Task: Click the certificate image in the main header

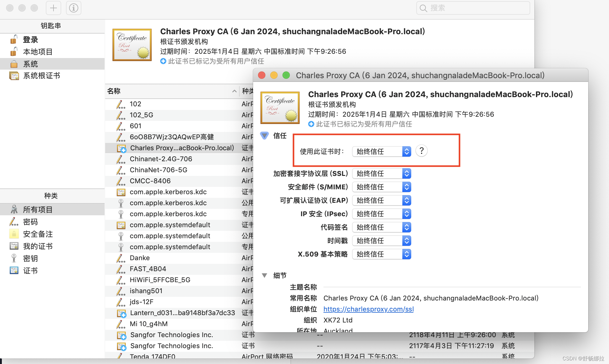Action: click(x=132, y=45)
